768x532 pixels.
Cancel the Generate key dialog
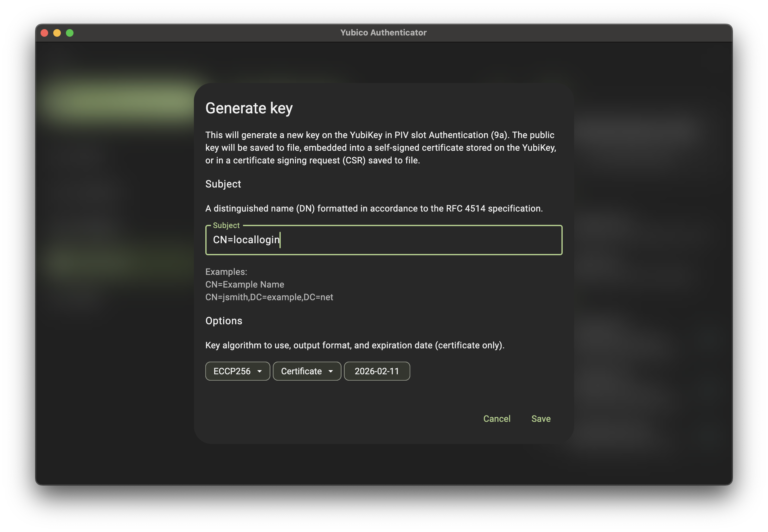click(496, 419)
